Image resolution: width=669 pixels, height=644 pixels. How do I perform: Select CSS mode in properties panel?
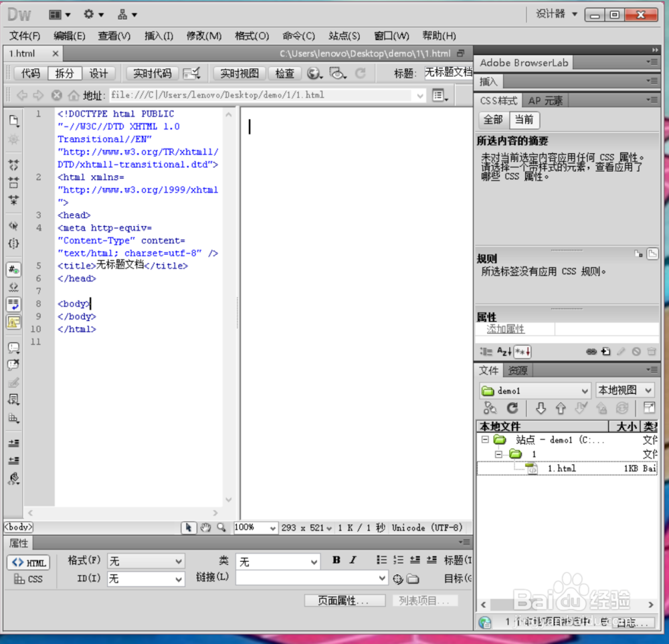pos(29,579)
